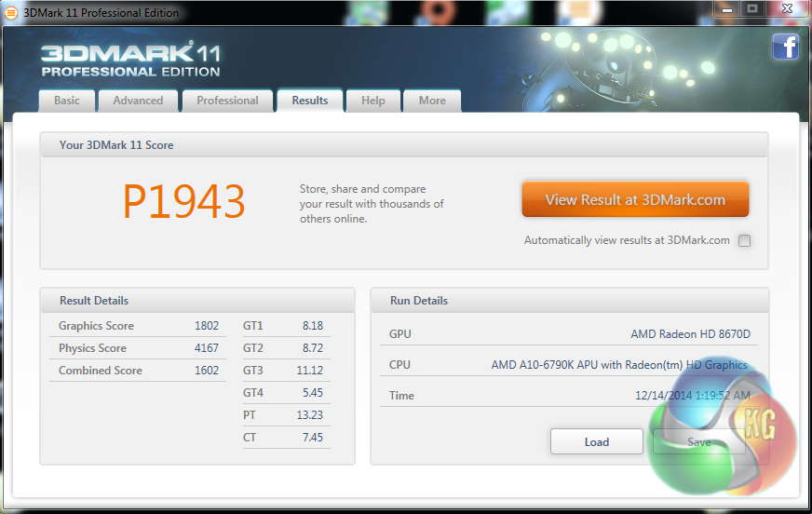Select the P1943 overall score
Viewport: 812px width, 514px height.
[183, 202]
